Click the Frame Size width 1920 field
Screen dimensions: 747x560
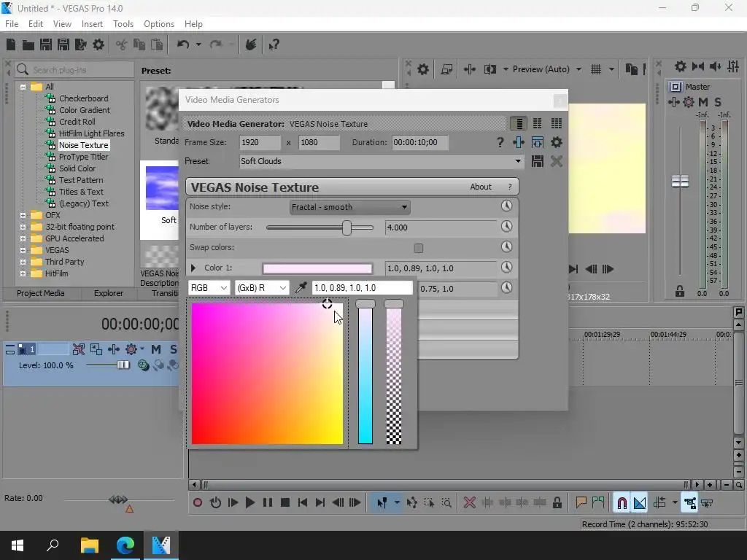coord(260,142)
